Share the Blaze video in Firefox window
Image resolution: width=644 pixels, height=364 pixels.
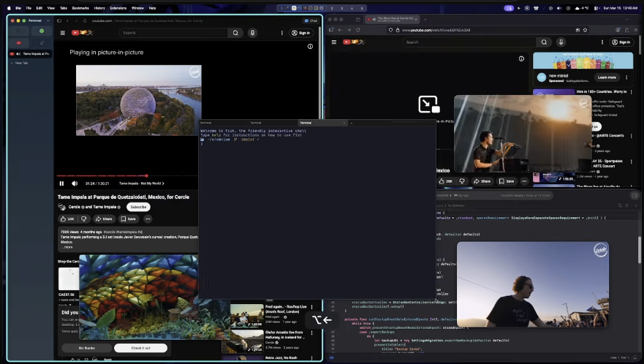click(x=482, y=181)
